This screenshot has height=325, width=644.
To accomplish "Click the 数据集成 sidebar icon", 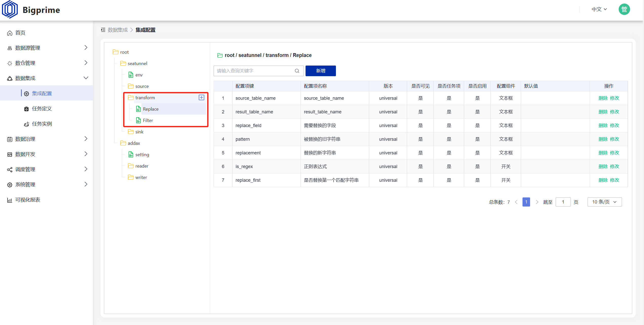I will point(10,78).
